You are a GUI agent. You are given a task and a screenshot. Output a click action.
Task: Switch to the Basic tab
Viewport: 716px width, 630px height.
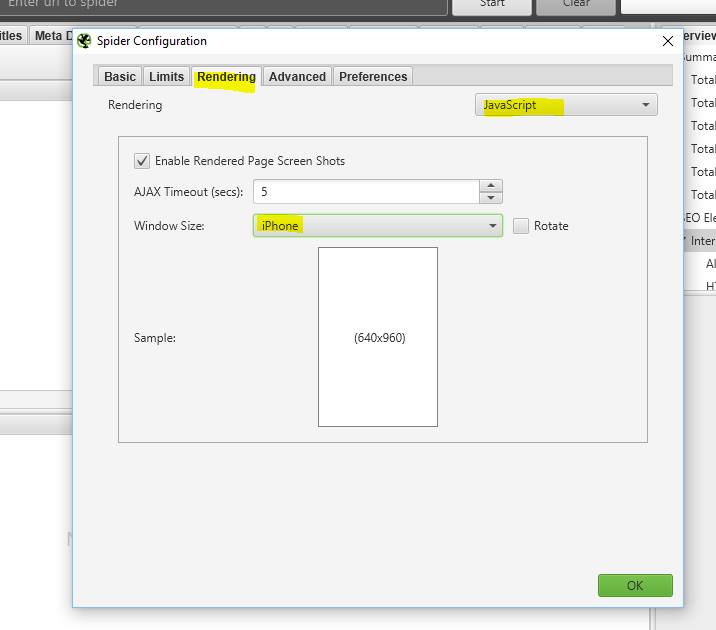(119, 77)
